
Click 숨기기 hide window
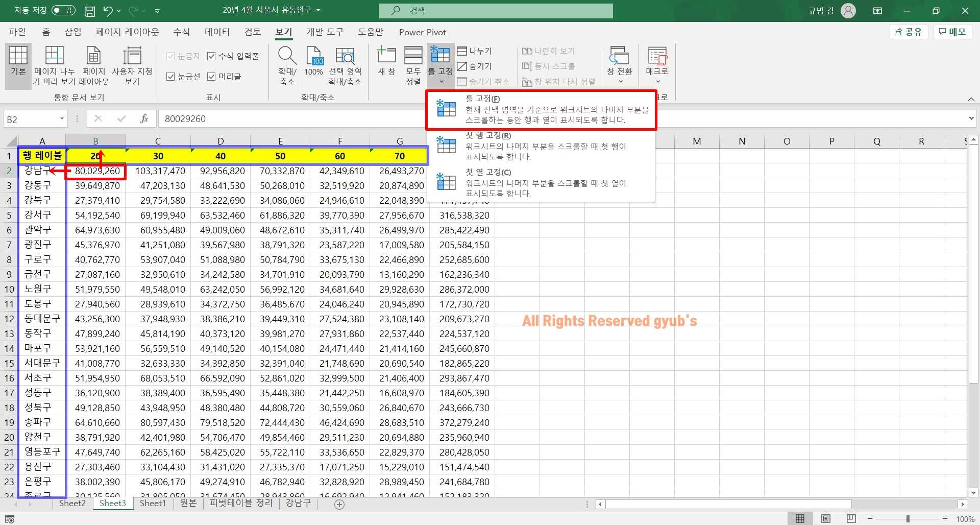[x=474, y=66]
